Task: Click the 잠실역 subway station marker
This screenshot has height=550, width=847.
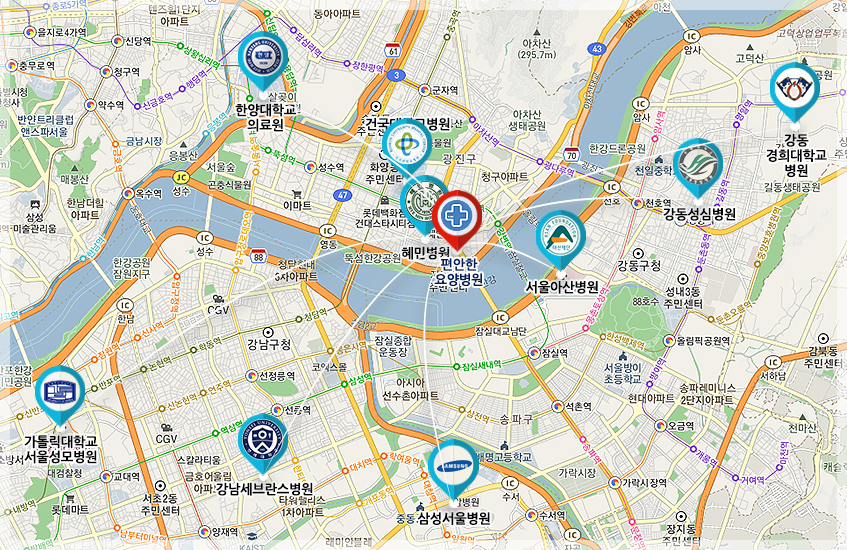Action: pyautogui.click(x=535, y=353)
